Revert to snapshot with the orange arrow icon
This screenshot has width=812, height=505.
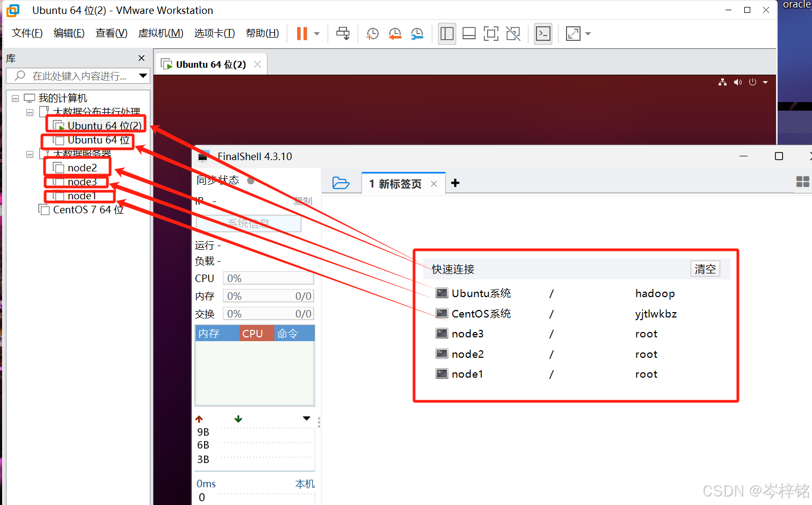pos(395,34)
